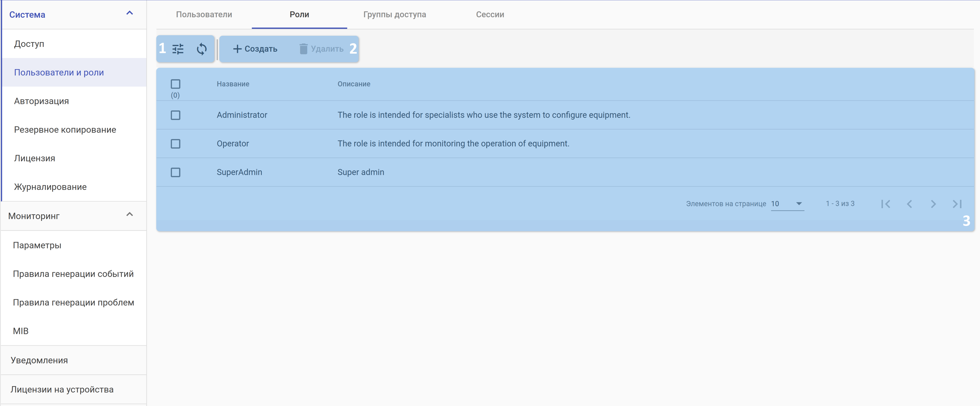Click the plus icon for Create

click(237, 49)
